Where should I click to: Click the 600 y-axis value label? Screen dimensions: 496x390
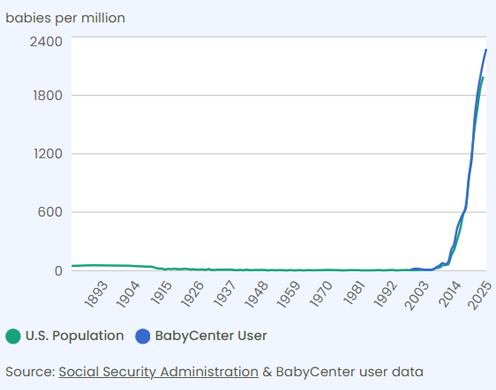50,212
